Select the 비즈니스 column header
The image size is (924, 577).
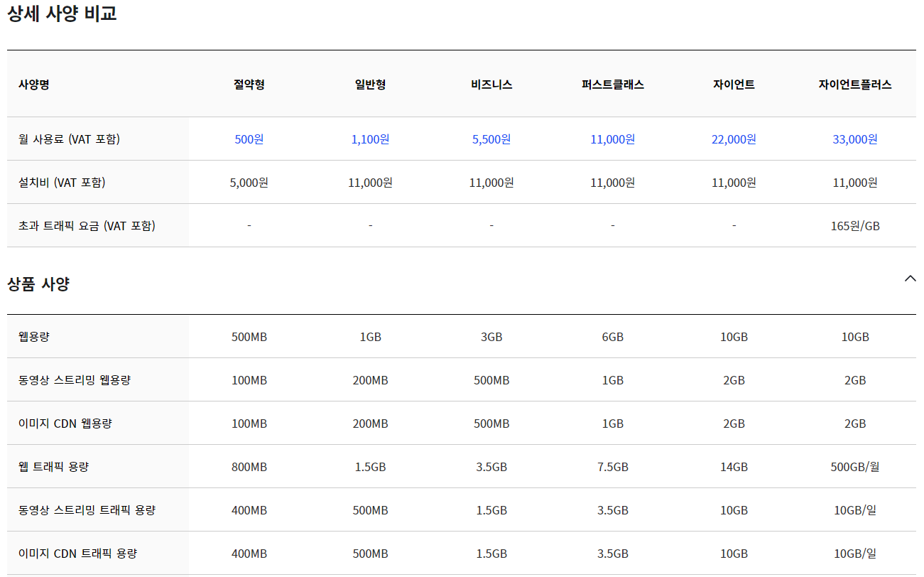(491, 85)
